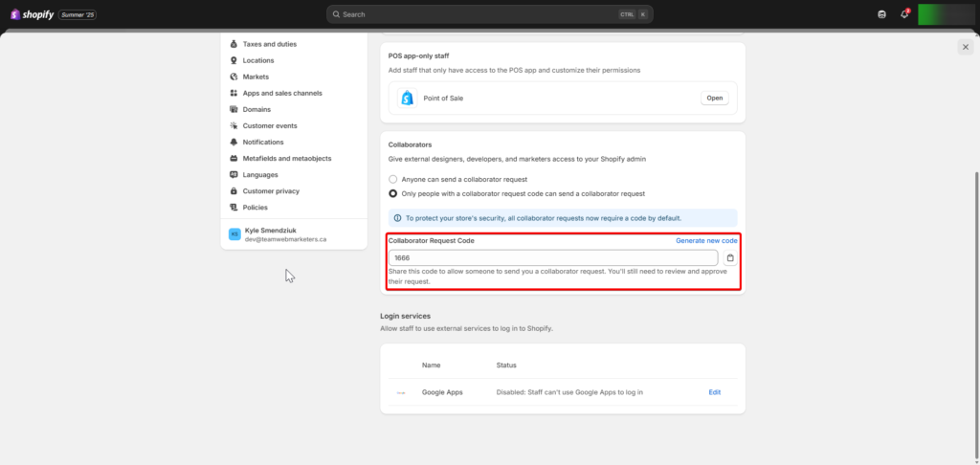Viewport: 980px width, 465px height.
Task: Navigate to Domains settings
Action: click(256, 109)
